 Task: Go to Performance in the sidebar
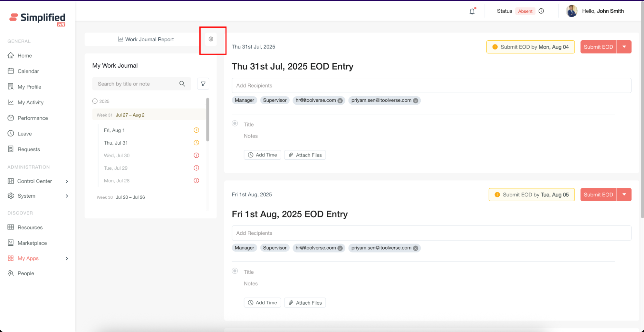(33, 118)
